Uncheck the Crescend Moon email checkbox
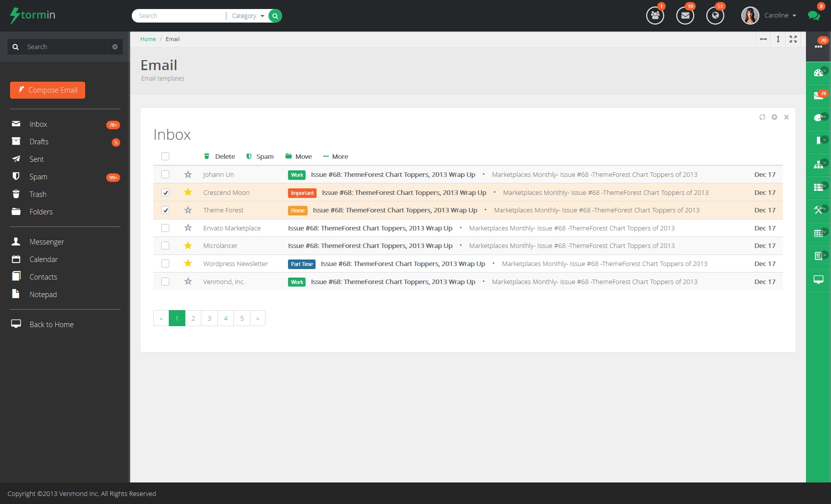The image size is (831, 504). [x=165, y=192]
